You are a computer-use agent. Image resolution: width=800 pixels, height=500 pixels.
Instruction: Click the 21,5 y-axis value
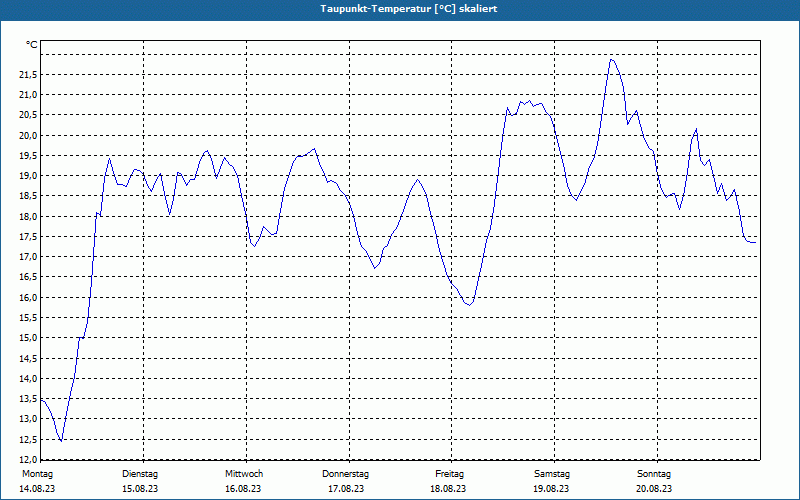coord(28,75)
